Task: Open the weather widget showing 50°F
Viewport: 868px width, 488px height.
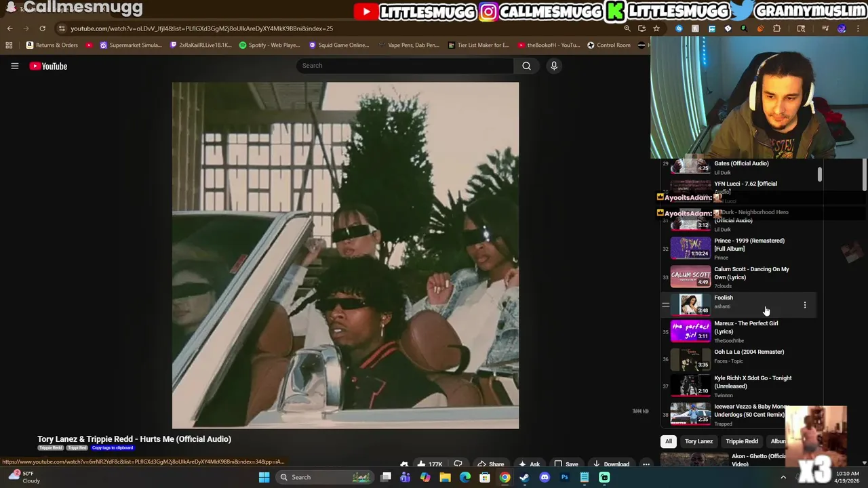Action: point(24,477)
